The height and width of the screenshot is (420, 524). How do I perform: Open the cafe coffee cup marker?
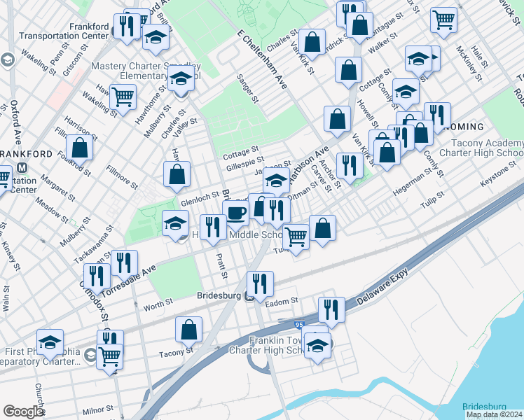pyautogui.click(x=235, y=216)
